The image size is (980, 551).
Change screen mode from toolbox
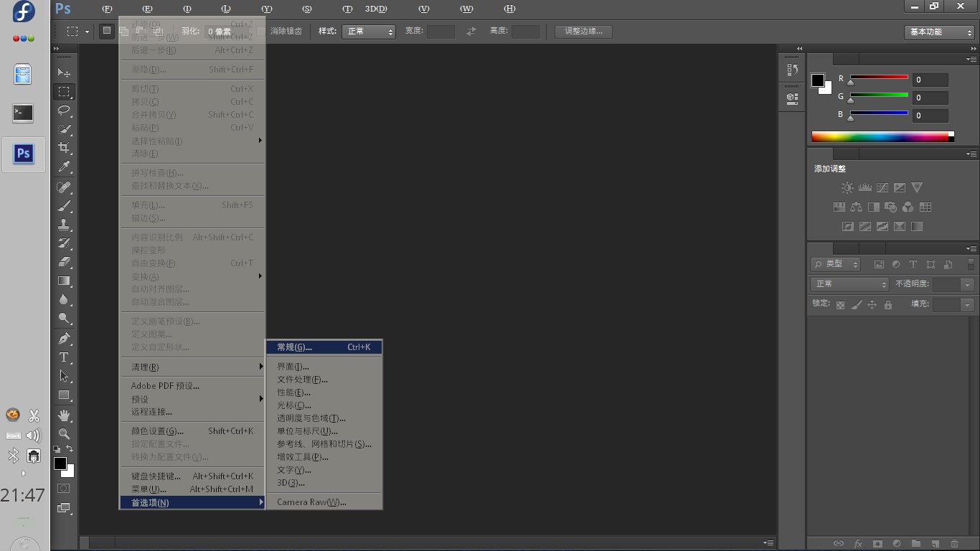(x=64, y=508)
